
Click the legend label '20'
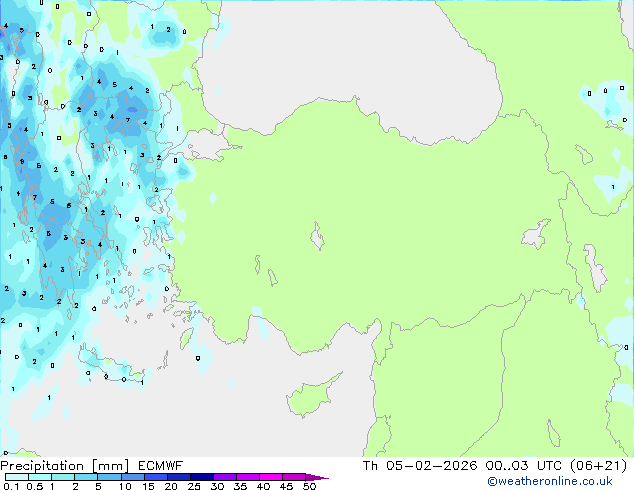[171, 486]
